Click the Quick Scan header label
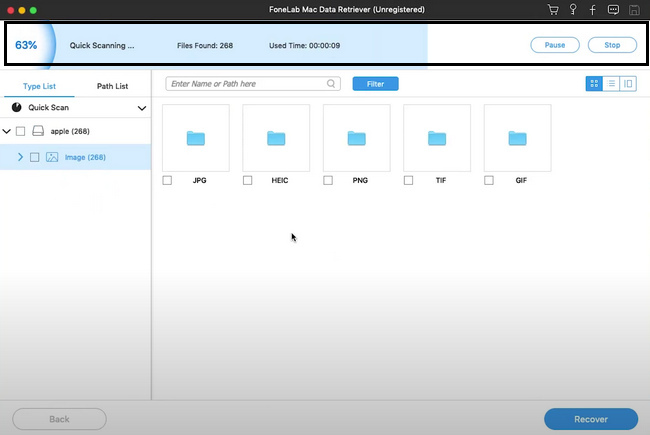Viewport: 650px width, 435px height. [49, 107]
